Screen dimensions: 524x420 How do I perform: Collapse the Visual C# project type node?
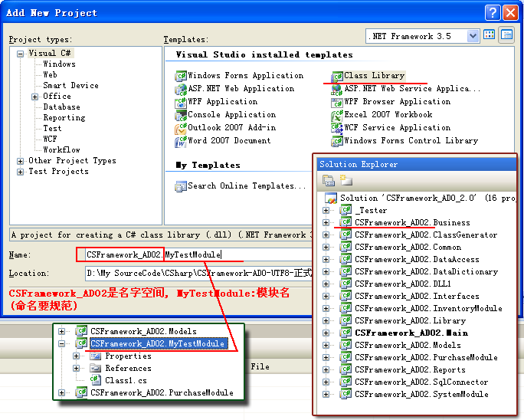coord(21,54)
